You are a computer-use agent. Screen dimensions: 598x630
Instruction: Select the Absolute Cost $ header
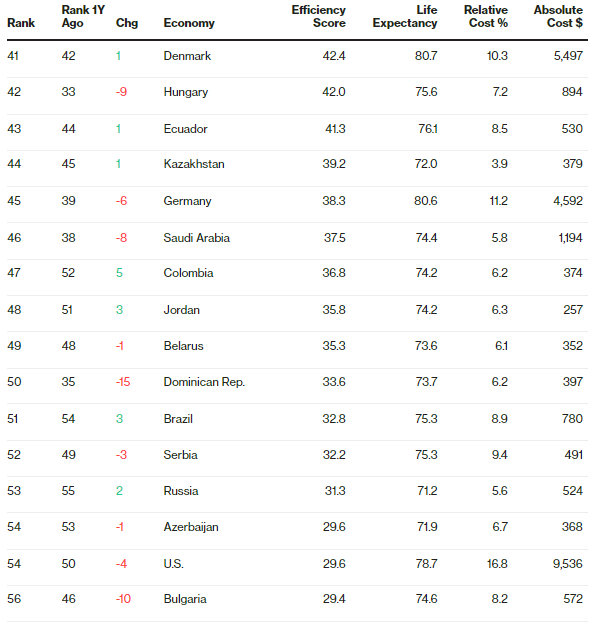coord(558,16)
